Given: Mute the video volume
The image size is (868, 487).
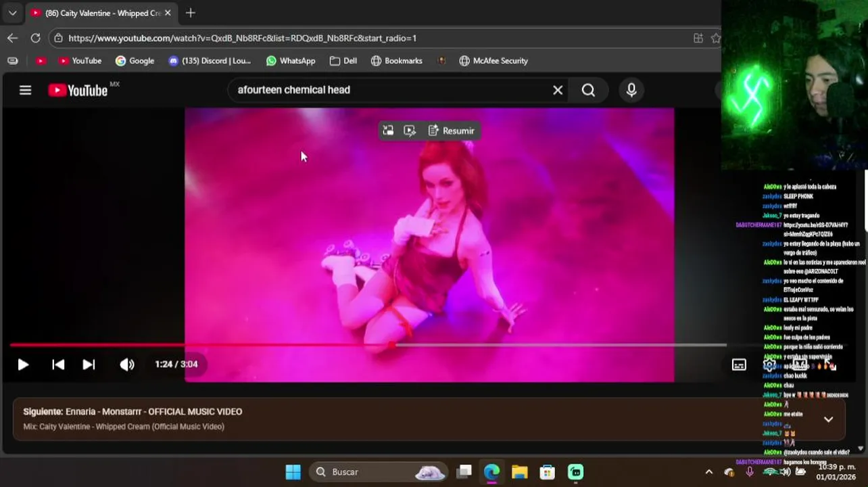Looking at the screenshot, I should pyautogui.click(x=127, y=365).
